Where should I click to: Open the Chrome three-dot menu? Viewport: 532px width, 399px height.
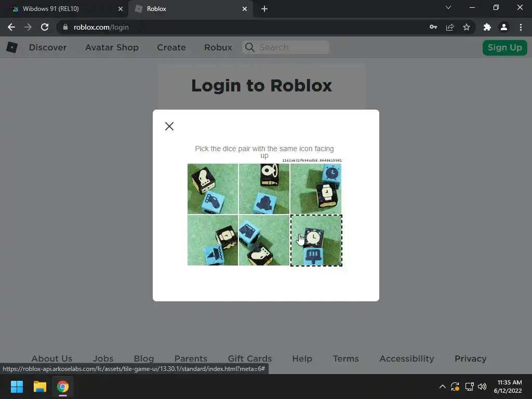pyautogui.click(x=521, y=27)
